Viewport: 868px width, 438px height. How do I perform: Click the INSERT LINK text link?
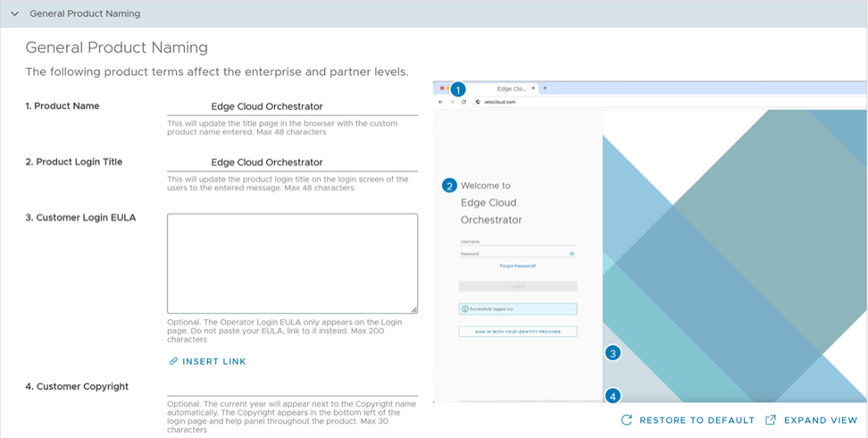click(214, 361)
